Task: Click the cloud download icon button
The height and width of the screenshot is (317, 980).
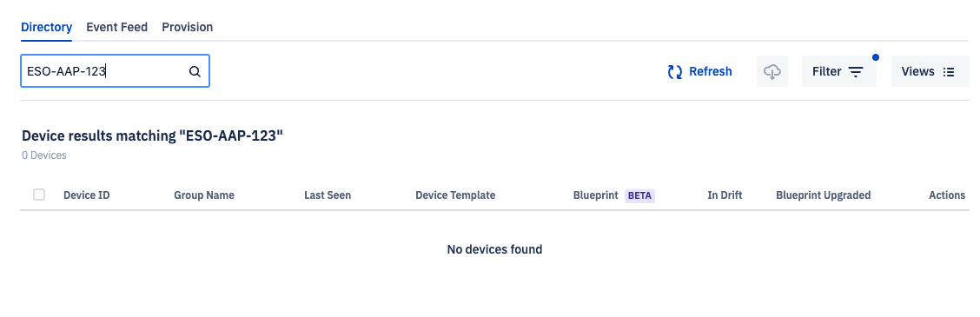Action: (x=772, y=71)
